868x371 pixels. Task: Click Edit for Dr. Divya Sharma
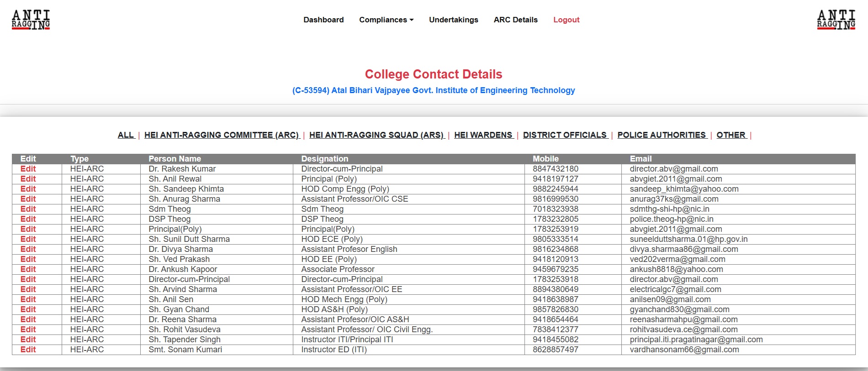[28, 249]
